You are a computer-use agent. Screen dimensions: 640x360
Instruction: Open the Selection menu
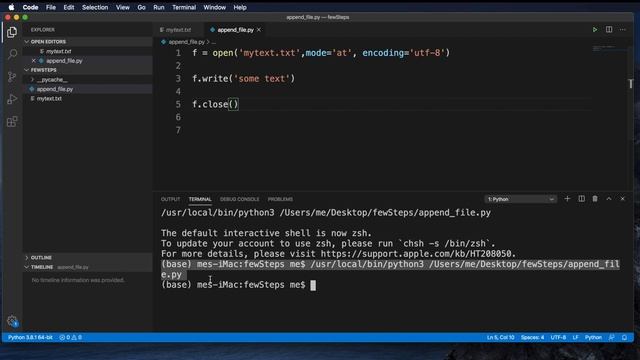click(95, 7)
